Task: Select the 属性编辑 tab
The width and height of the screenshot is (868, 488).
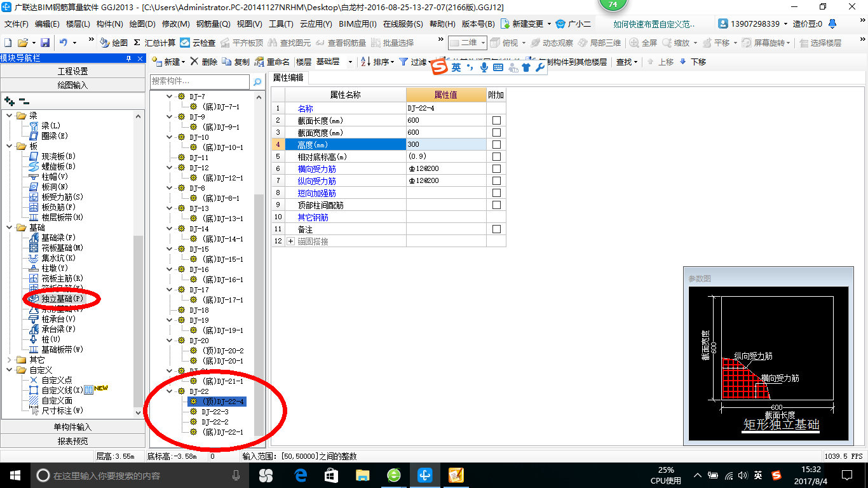Action: (x=288, y=78)
